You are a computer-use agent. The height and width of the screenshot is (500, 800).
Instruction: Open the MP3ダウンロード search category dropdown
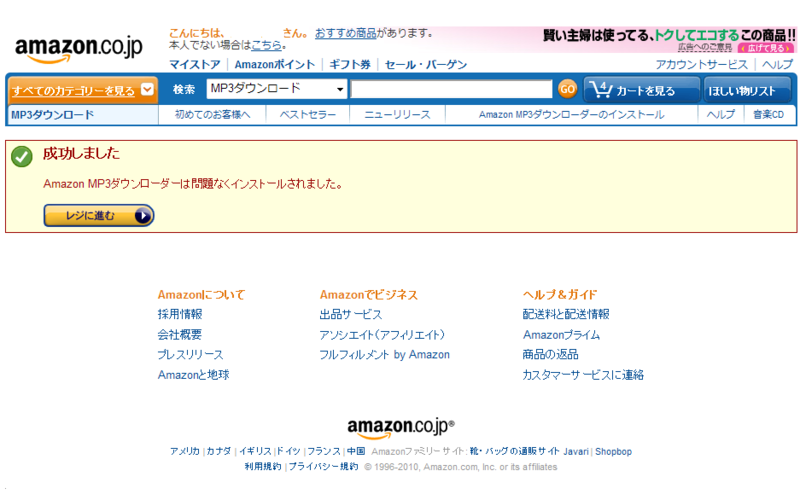tap(277, 89)
